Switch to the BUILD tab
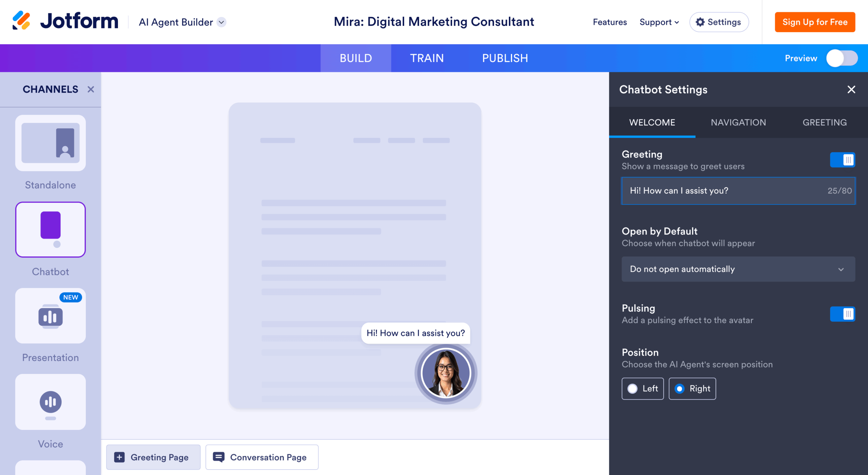868x475 pixels. point(356,58)
